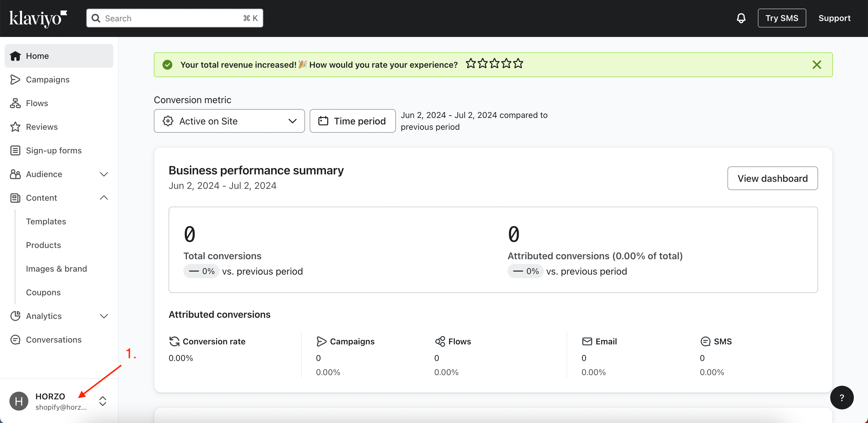The height and width of the screenshot is (423, 868).
Task: Rate experience with the third star
Action: pos(495,64)
